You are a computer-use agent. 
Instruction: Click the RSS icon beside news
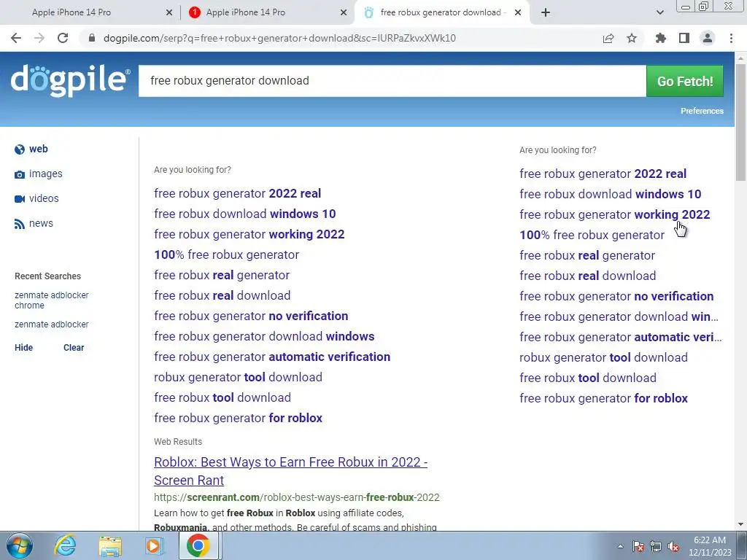20,224
